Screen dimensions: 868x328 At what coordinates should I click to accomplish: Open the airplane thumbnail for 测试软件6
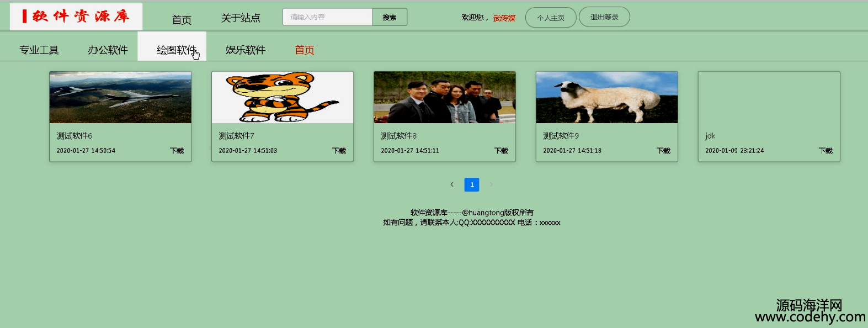[120, 97]
